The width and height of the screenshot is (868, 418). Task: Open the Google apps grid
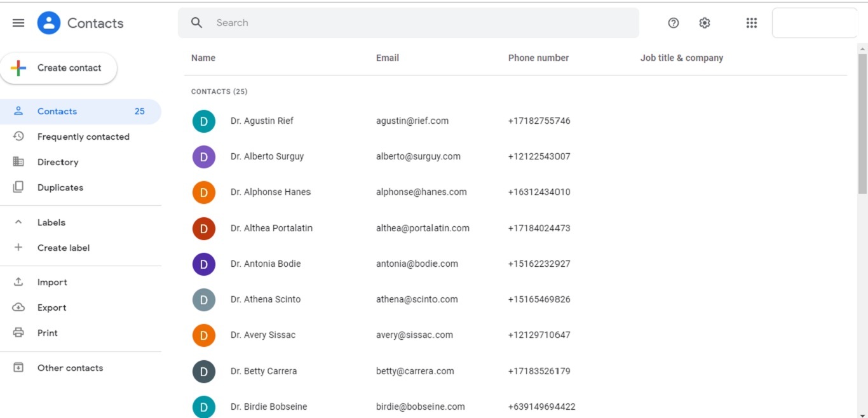[752, 23]
